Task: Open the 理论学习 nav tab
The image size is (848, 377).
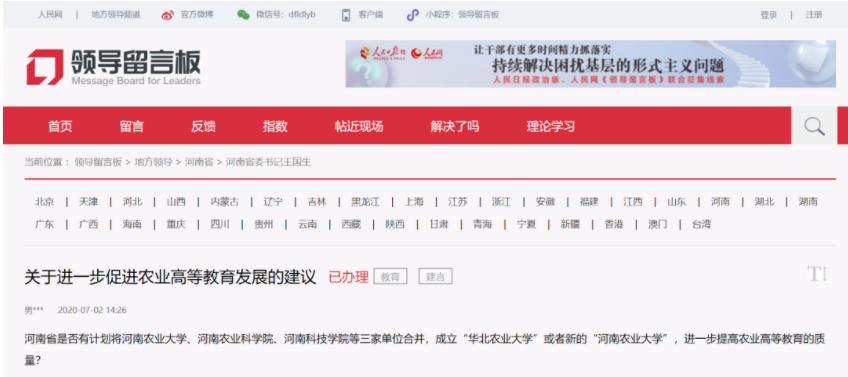Action: point(551,127)
